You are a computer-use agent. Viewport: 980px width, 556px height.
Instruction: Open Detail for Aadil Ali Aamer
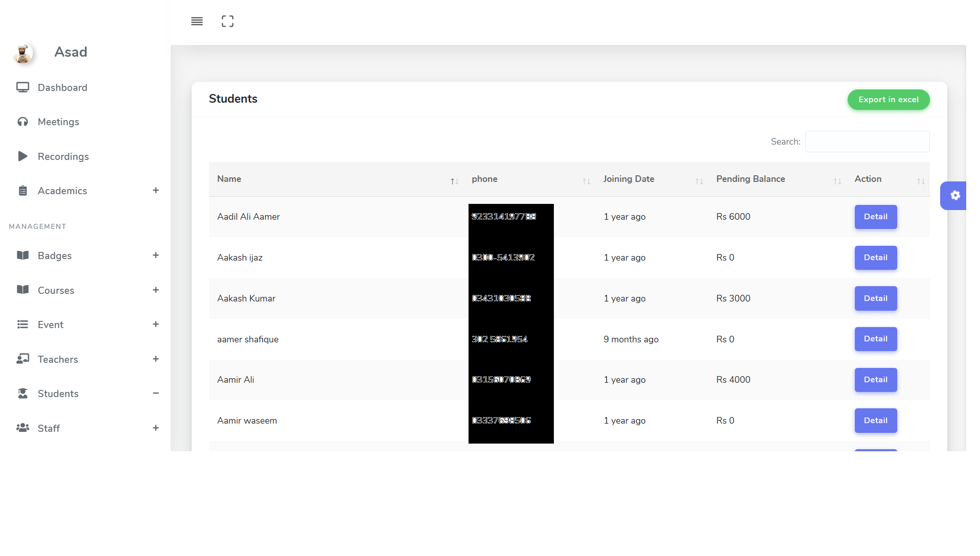875,217
